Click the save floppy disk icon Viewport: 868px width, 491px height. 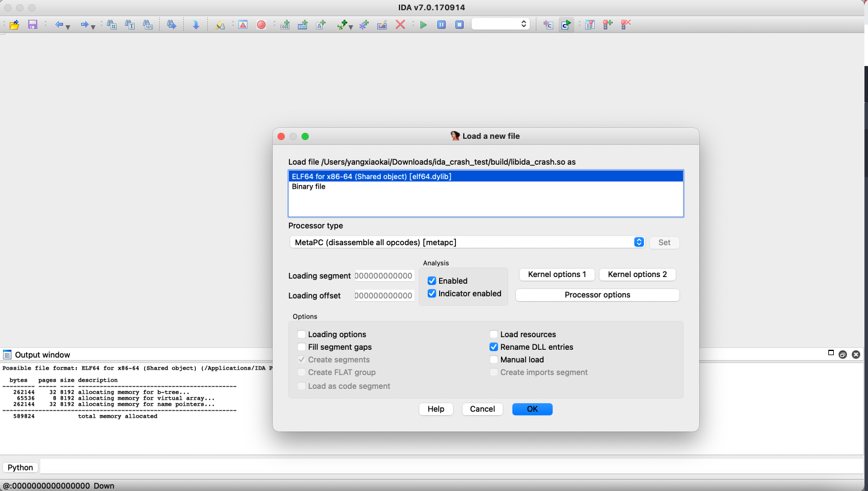(x=33, y=25)
